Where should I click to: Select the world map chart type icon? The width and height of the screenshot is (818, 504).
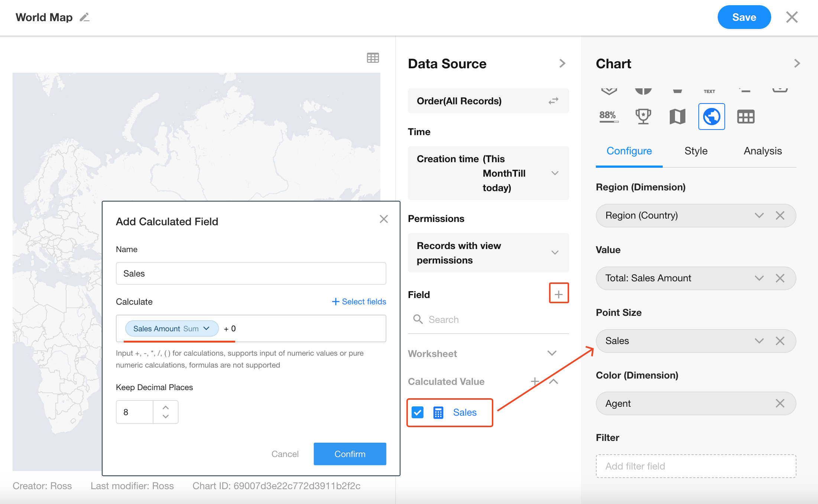pos(711,117)
